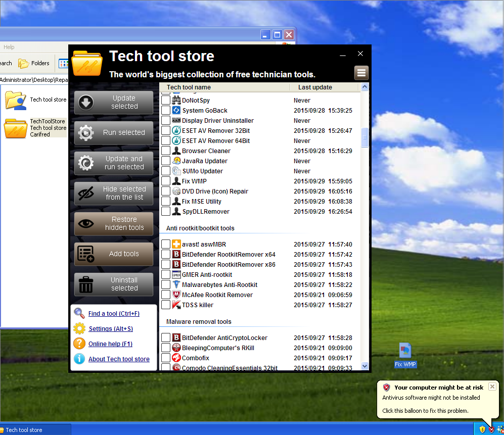Image resolution: width=504 pixels, height=435 pixels.
Task: Close the security warning balloon
Action: pyautogui.click(x=492, y=386)
